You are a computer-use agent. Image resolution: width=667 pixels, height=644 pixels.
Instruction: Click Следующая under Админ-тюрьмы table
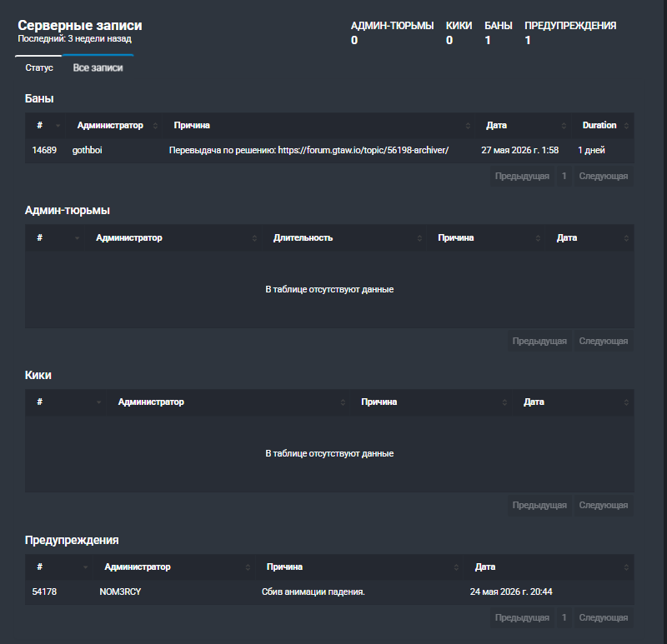click(x=603, y=341)
